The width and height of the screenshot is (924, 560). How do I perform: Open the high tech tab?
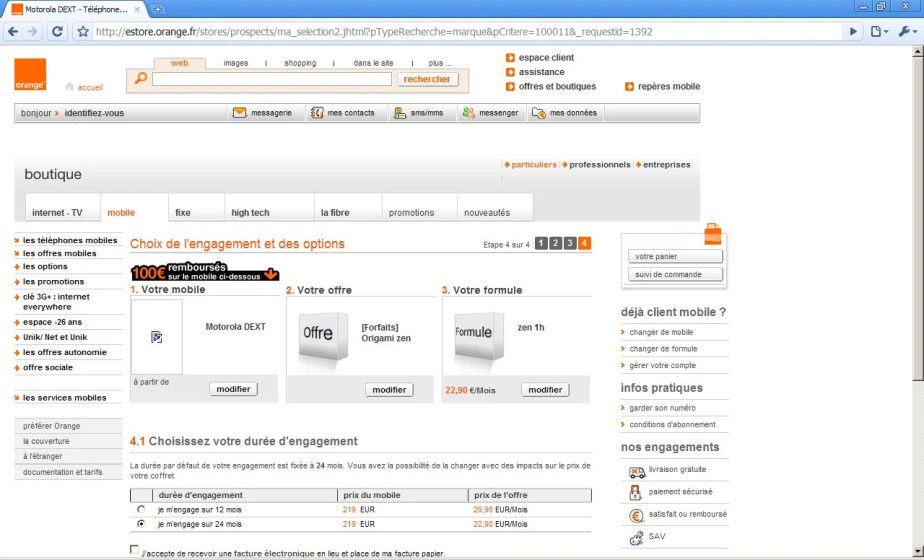pyautogui.click(x=269, y=208)
